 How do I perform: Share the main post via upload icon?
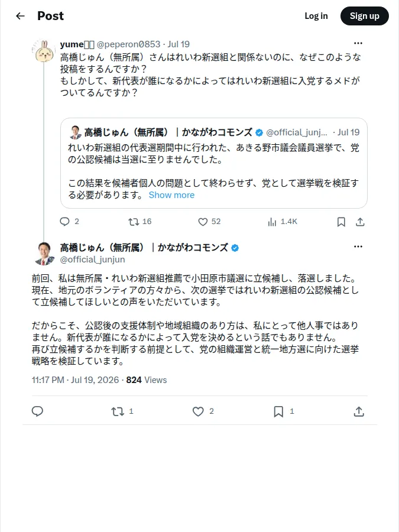[359, 411]
